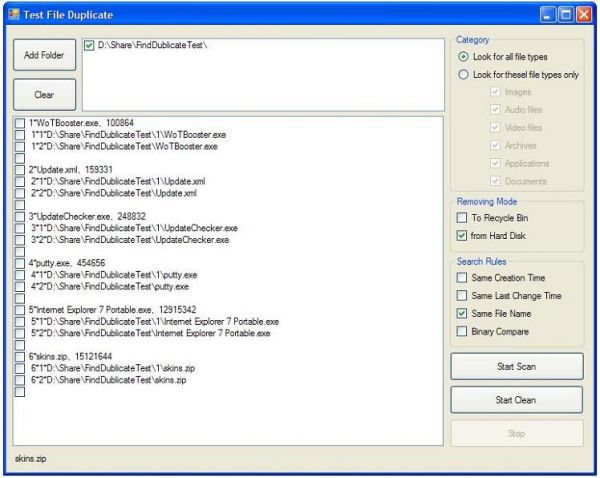This screenshot has height=478, width=600.
Task: Click the Add Folder button
Action: [44, 55]
